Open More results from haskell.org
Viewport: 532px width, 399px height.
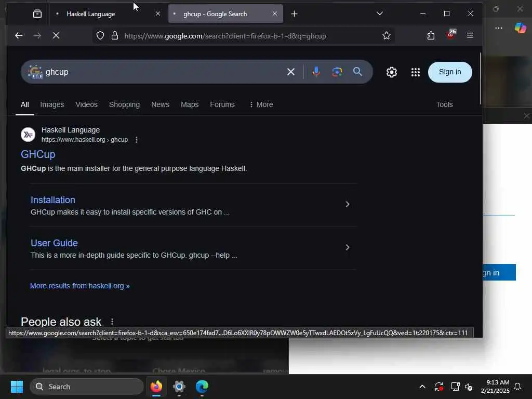(79, 286)
